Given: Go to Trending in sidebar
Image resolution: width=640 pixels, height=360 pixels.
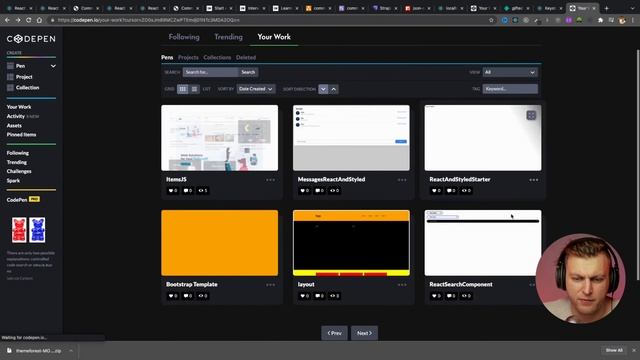Looking at the screenshot, I should (17, 162).
